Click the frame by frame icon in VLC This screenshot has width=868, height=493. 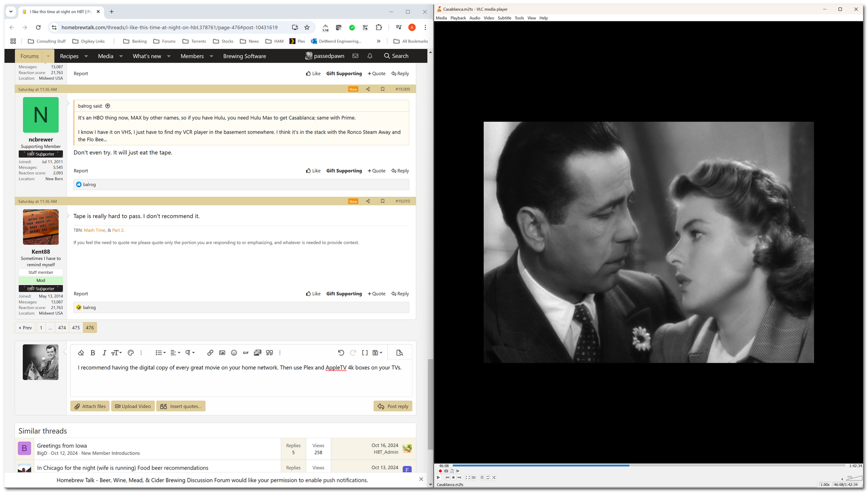pyautogui.click(x=458, y=471)
